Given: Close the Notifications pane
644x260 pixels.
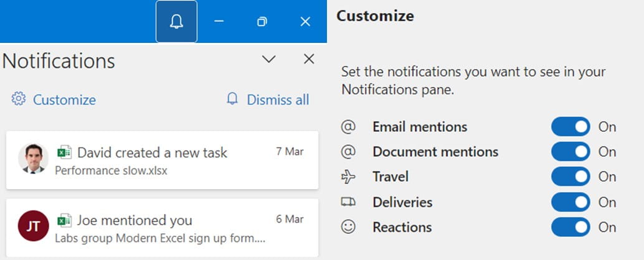Looking at the screenshot, I should (x=309, y=59).
